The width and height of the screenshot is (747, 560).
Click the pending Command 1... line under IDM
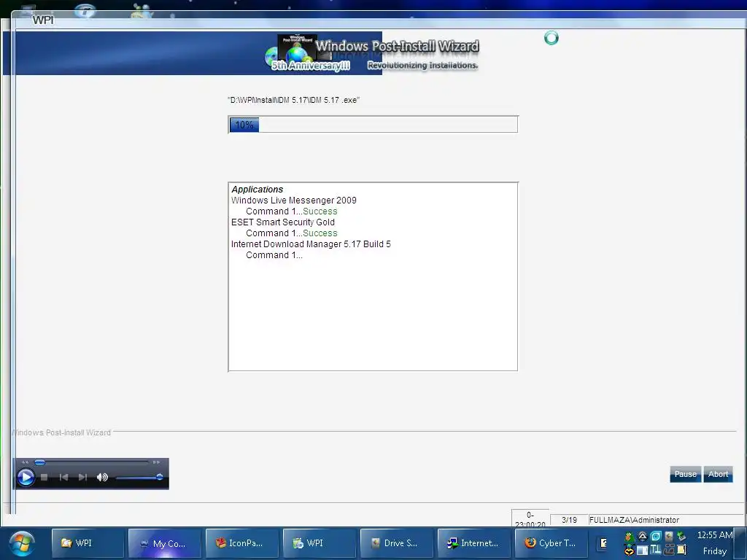274,254
